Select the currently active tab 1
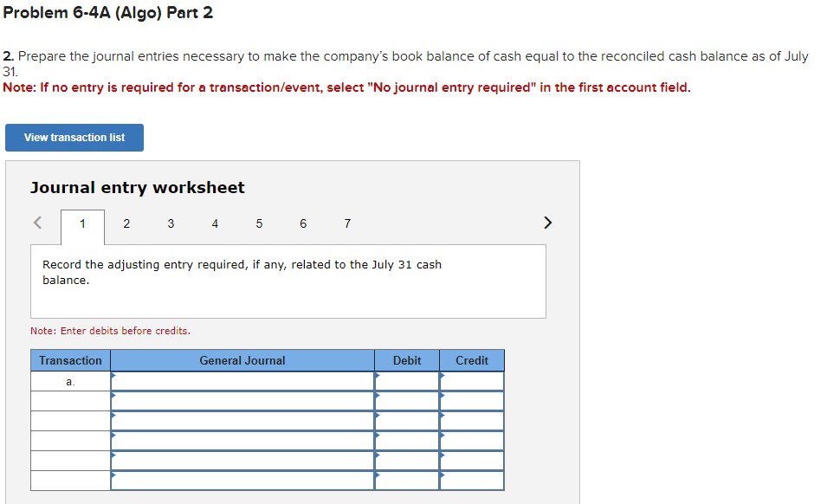Viewport: 827px width, 504px height. [x=82, y=223]
